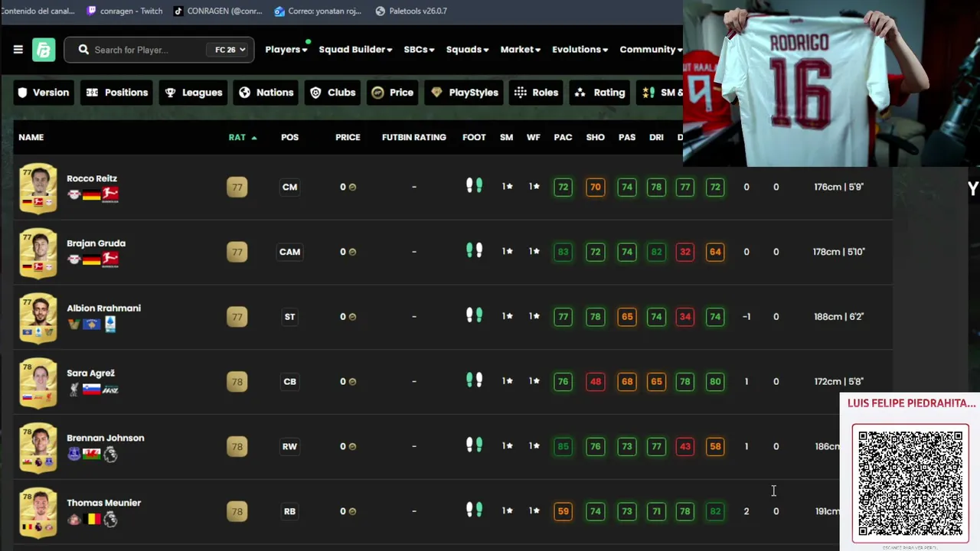Viewport: 980px width, 551px height.
Task: Click Albion Rahmani's club badge icon
Action: pos(73,324)
